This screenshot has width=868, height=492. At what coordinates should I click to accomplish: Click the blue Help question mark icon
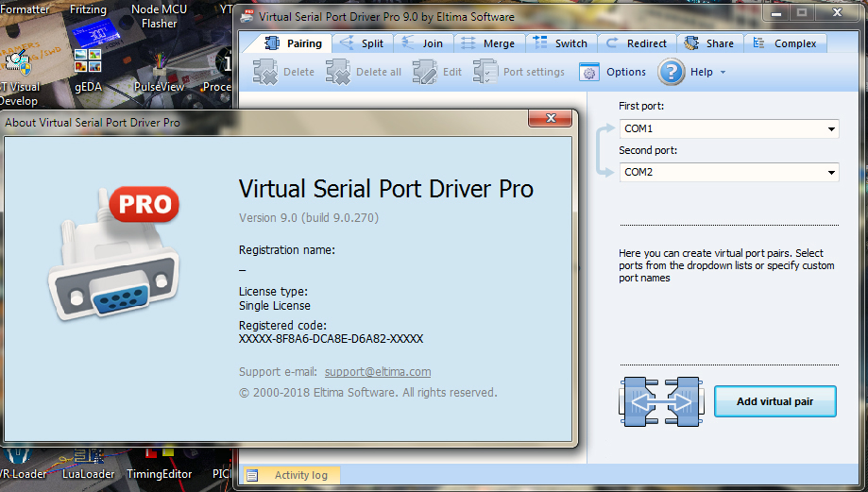coord(671,72)
